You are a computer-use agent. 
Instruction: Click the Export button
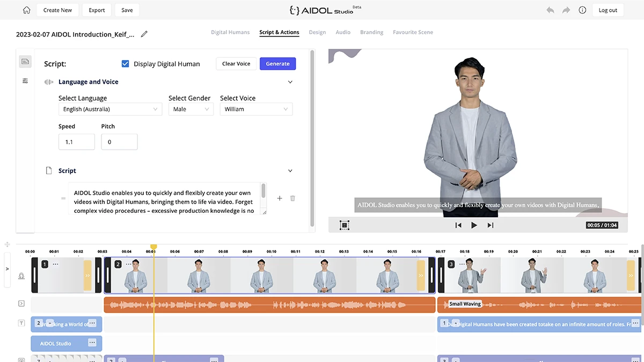point(97,10)
